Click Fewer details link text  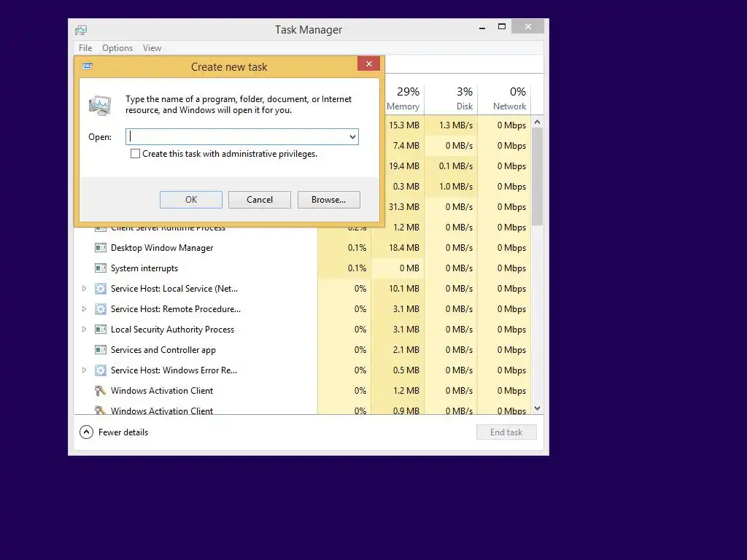pos(123,432)
